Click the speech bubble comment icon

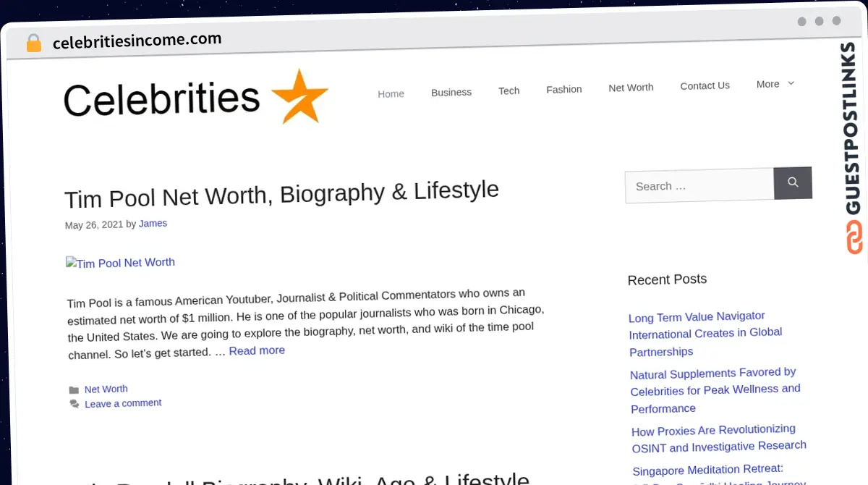coord(74,404)
